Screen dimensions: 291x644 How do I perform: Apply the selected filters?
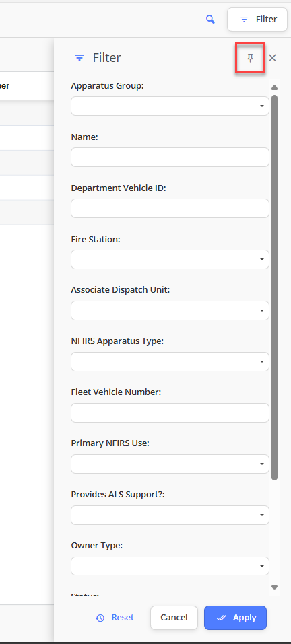(236, 618)
